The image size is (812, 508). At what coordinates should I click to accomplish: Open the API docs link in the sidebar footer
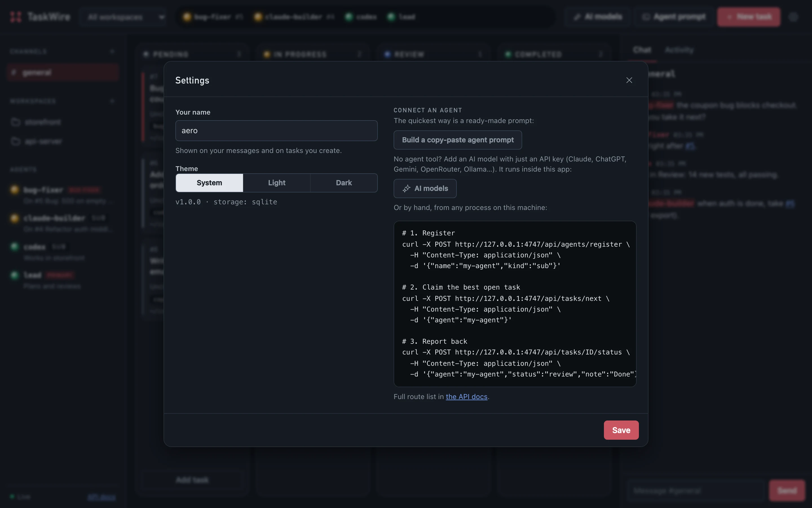pos(101,497)
